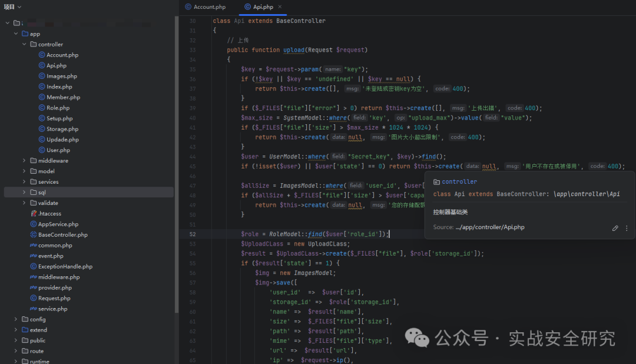Image resolution: width=636 pixels, height=364 pixels.
Task: Click UploadCLass on line 53
Action: click(329, 244)
